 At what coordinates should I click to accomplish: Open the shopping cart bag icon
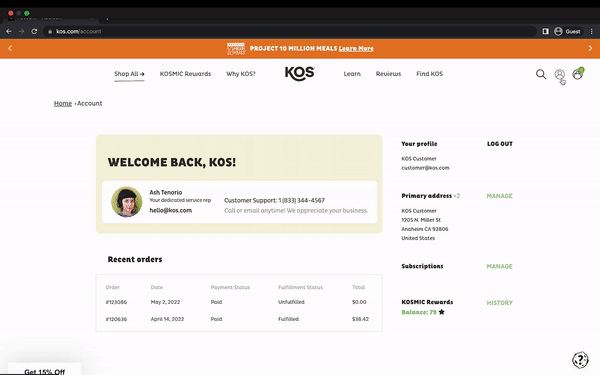tap(577, 73)
